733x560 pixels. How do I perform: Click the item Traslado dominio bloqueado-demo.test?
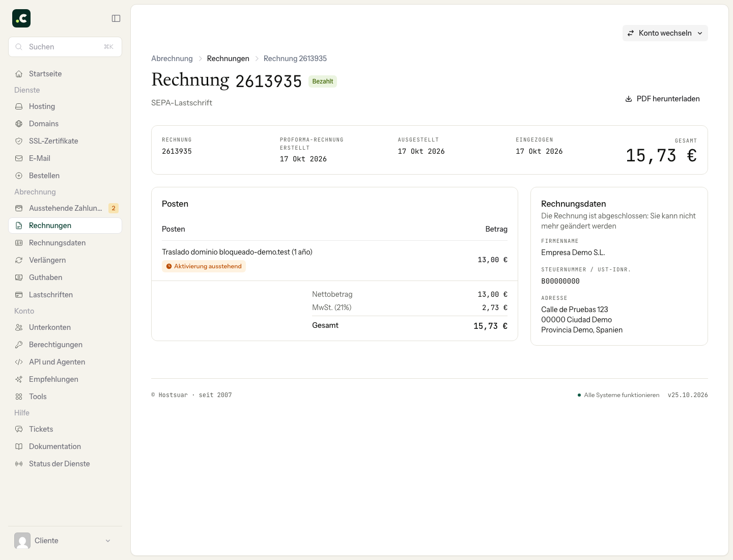coord(237,252)
